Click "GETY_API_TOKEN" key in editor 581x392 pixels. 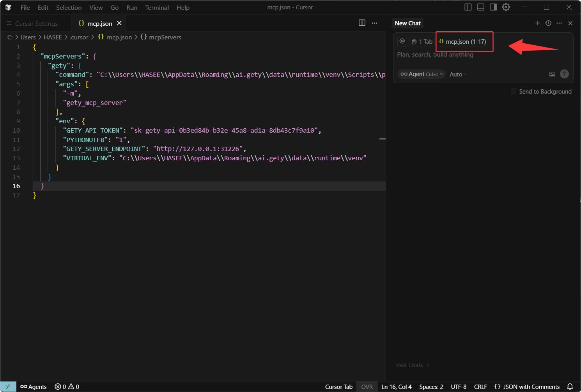[x=93, y=130]
